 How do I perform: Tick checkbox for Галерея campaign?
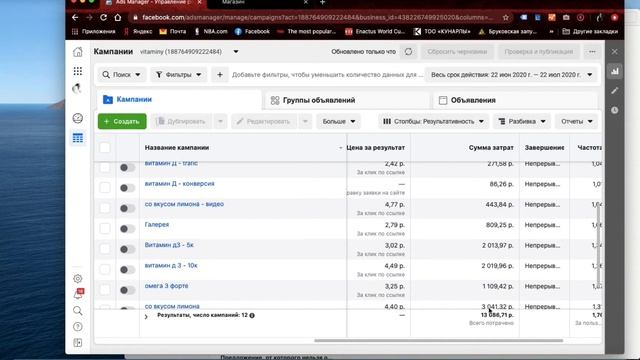point(105,229)
